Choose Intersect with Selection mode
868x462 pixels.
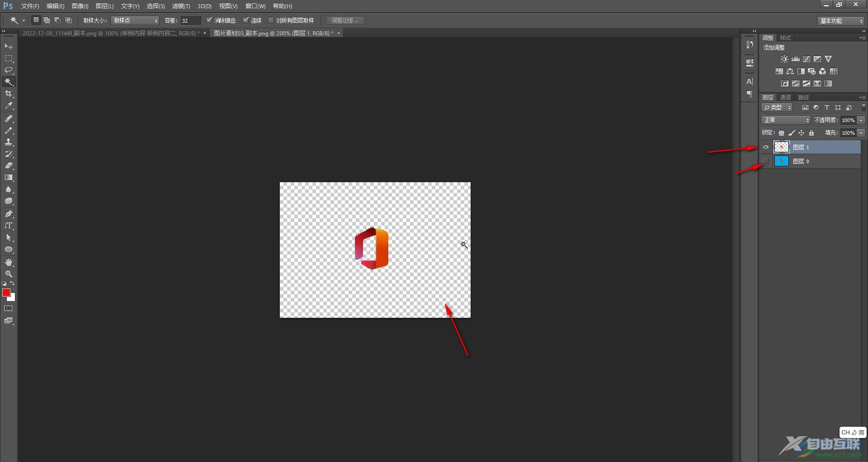point(68,20)
